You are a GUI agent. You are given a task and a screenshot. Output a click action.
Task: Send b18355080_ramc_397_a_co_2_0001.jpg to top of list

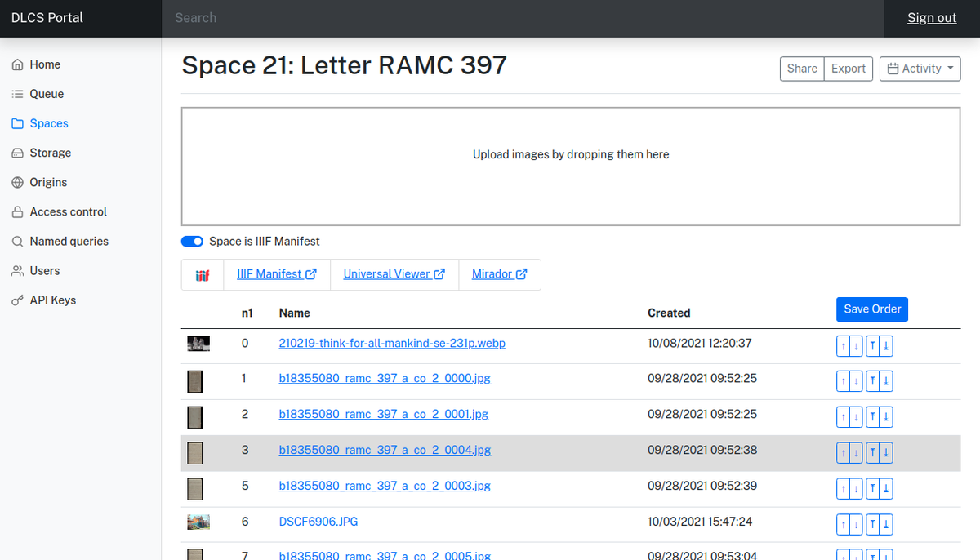pos(873,417)
